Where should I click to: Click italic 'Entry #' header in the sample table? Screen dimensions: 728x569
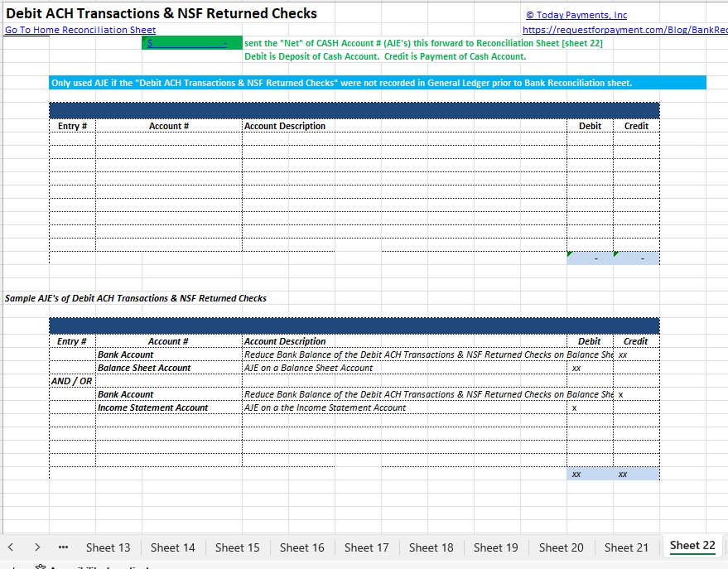pos(72,341)
